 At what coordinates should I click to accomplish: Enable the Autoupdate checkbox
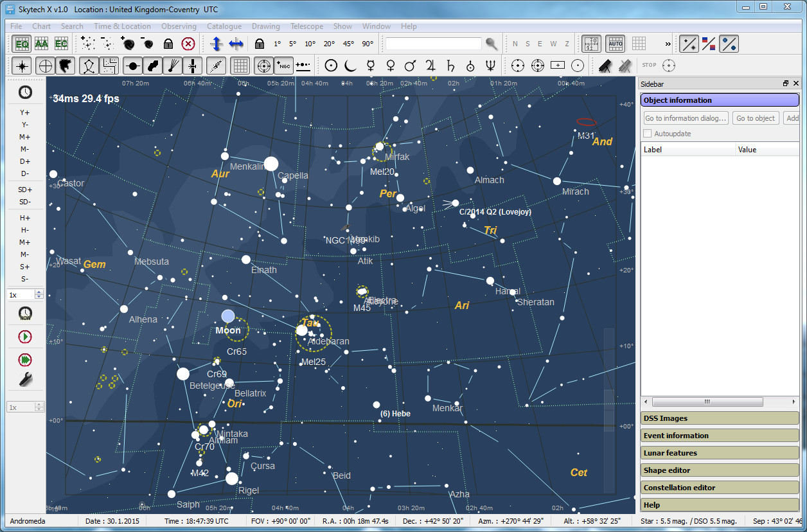coord(648,134)
